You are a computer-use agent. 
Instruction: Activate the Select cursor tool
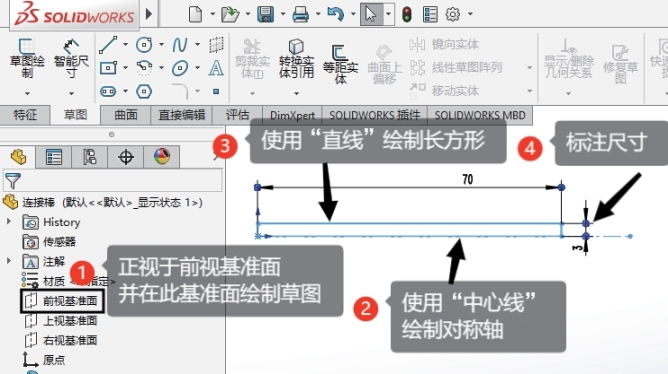coord(371,14)
